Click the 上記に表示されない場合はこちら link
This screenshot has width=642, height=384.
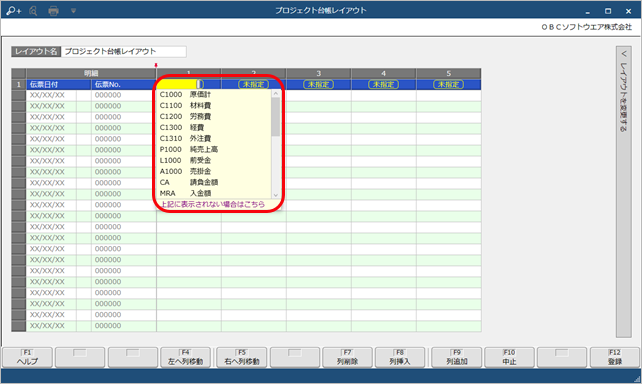[x=212, y=204]
